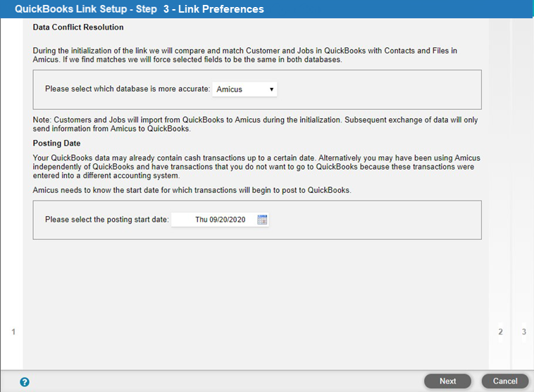
Task: Click the posting start date field
Action: point(220,220)
